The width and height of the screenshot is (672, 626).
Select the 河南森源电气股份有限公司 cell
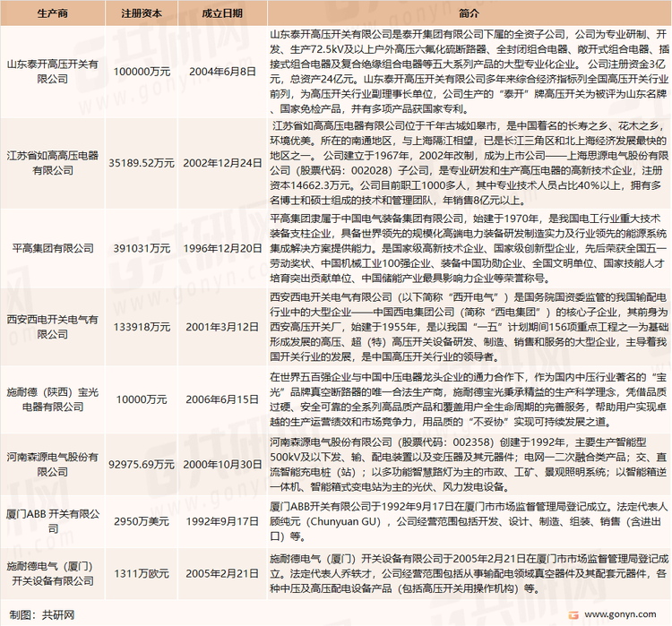(52, 465)
